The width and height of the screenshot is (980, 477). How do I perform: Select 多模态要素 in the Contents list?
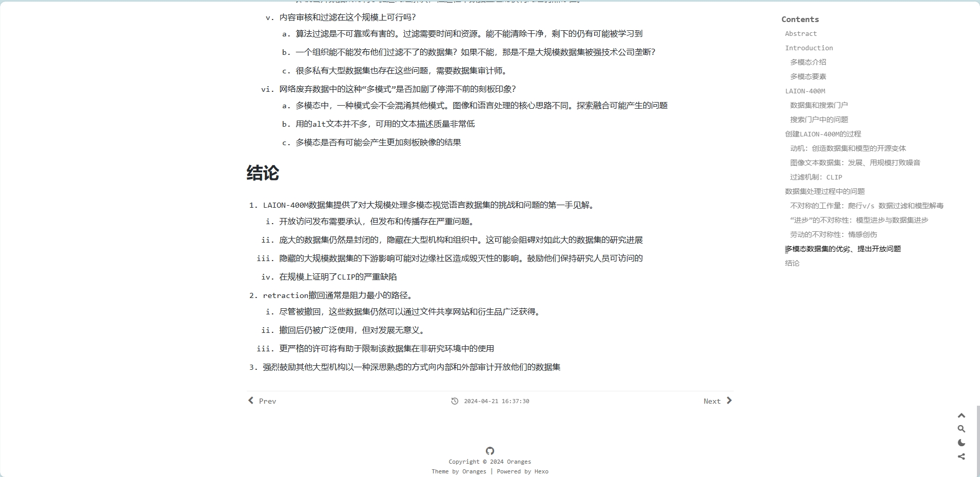pyautogui.click(x=808, y=76)
